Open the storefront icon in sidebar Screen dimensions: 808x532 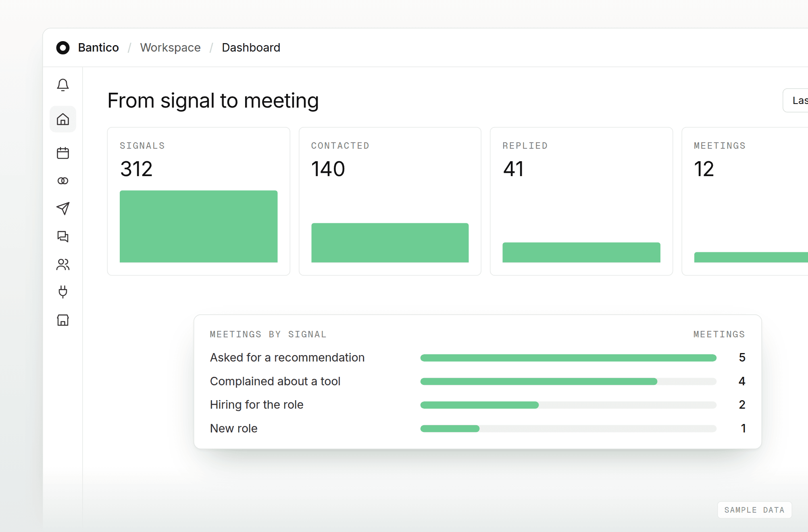63,320
